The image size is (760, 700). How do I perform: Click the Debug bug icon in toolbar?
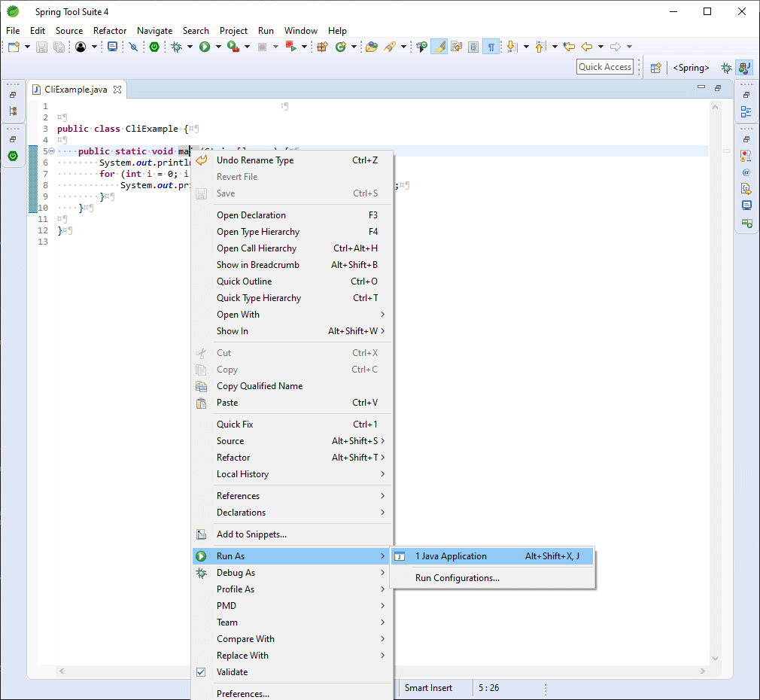point(176,47)
